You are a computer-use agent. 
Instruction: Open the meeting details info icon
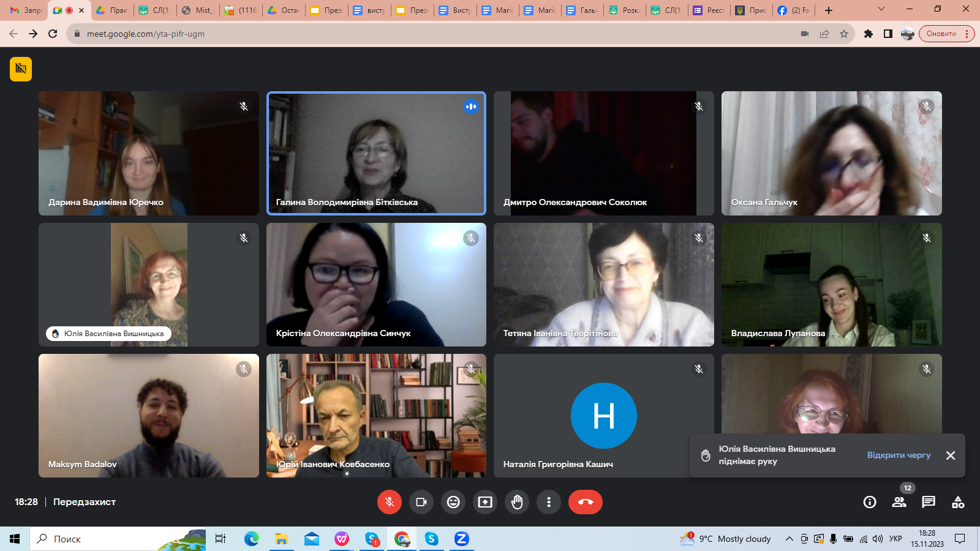[870, 502]
